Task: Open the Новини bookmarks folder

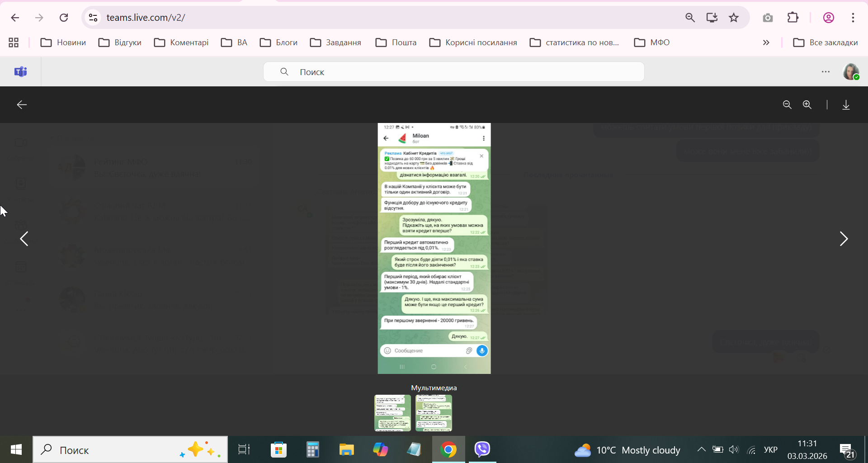Action: (63, 43)
